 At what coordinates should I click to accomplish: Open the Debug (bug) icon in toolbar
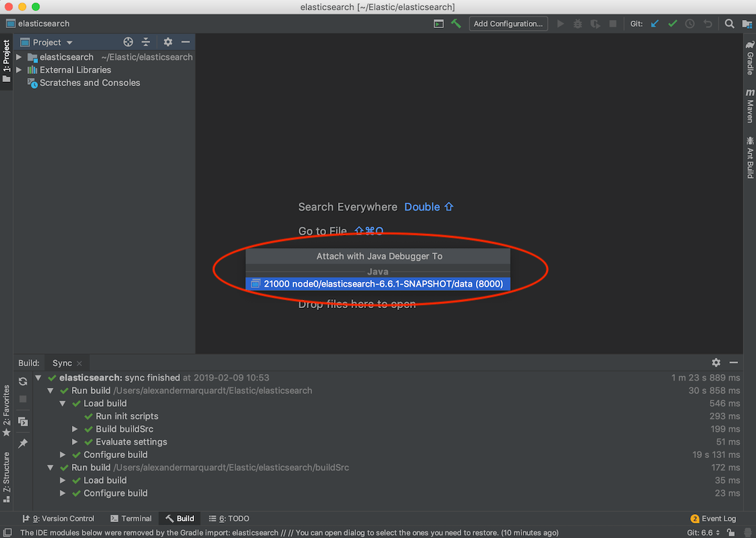577,23
